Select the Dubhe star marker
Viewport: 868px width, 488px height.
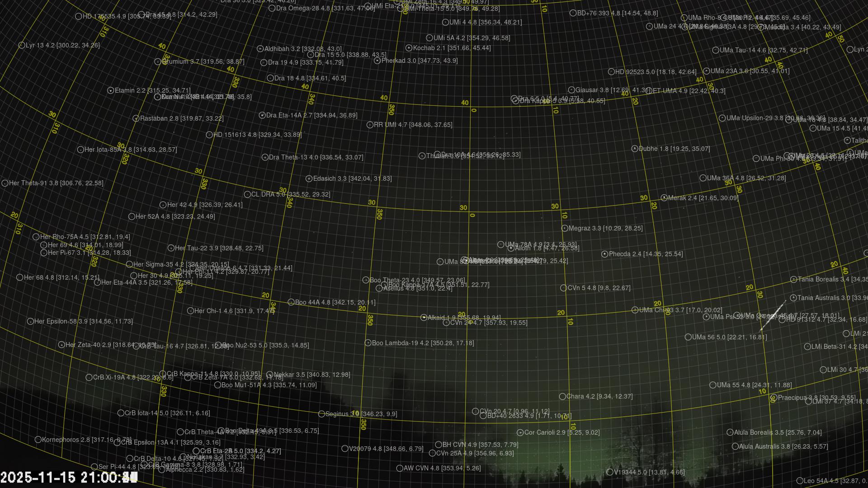click(x=634, y=149)
